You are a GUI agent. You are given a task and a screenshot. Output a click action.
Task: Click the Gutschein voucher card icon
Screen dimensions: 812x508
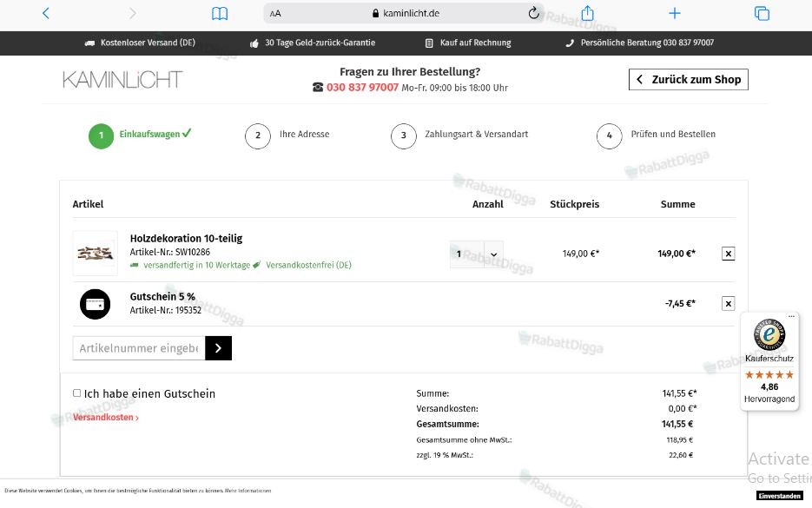pyautogui.click(x=96, y=304)
